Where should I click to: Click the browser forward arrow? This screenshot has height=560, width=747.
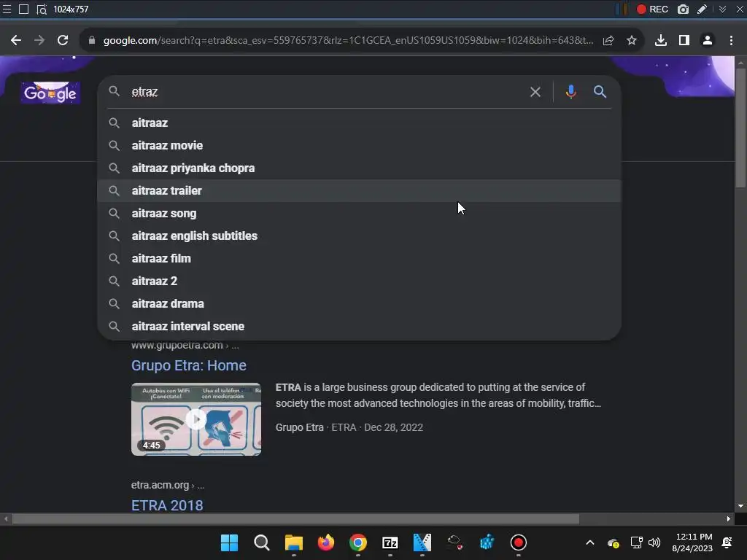pyautogui.click(x=39, y=41)
